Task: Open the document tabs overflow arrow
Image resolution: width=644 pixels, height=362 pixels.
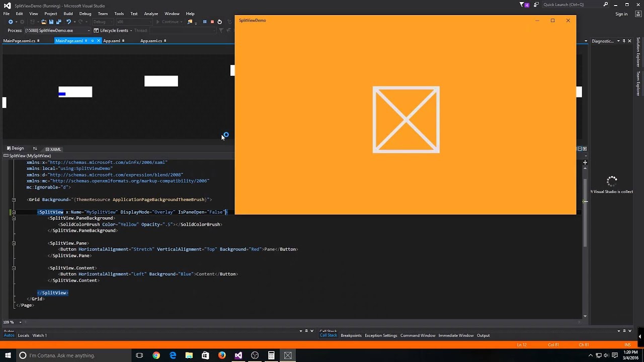Action: [586, 41]
